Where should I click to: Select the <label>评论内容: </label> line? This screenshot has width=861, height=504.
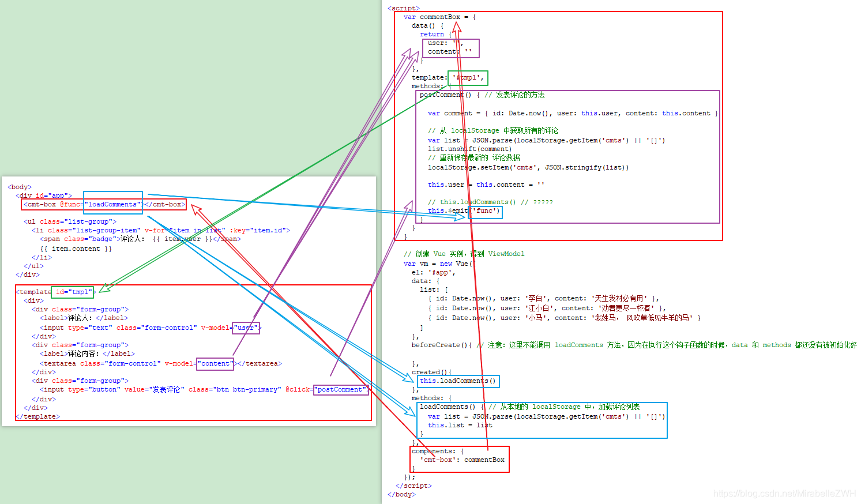coord(87,353)
